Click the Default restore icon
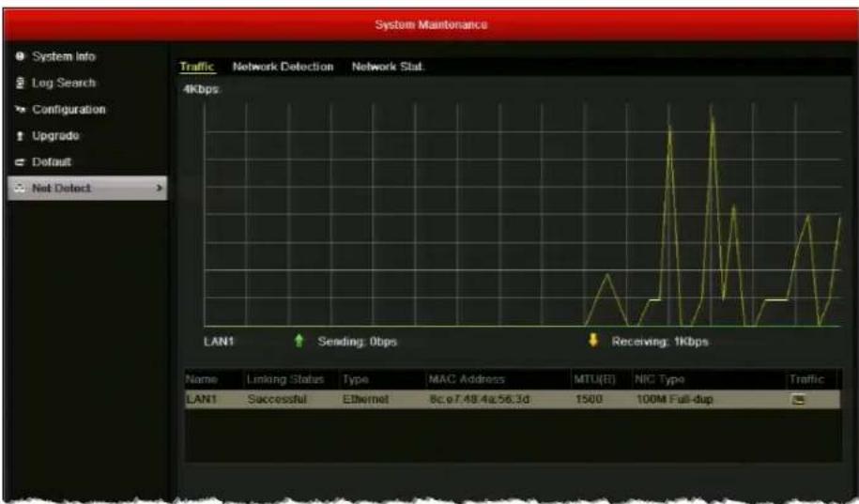 [21, 161]
